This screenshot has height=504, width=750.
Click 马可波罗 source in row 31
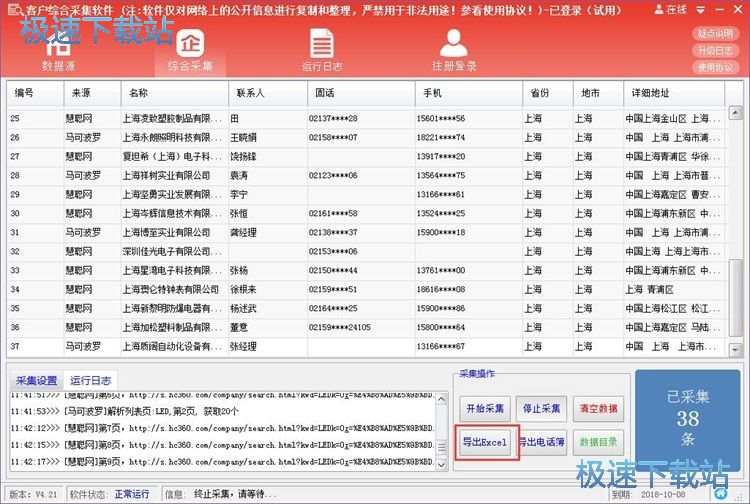pyautogui.click(x=83, y=232)
